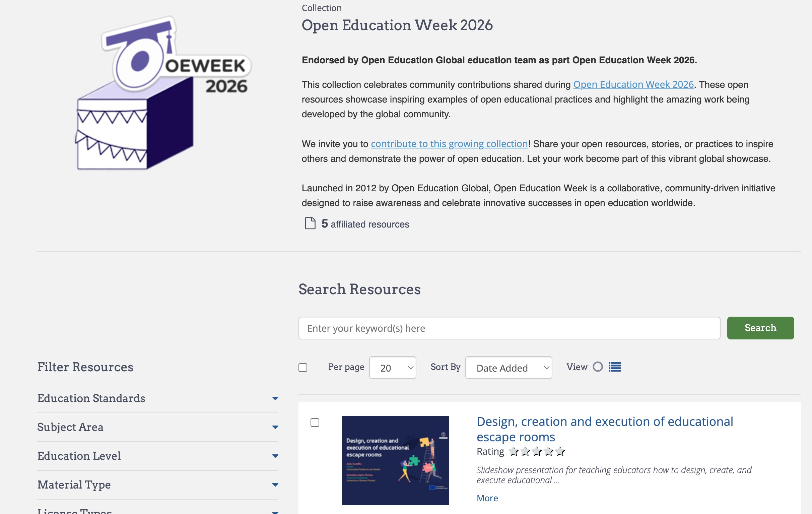Open the Per page dropdown
812x514 pixels.
pos(393,368)
